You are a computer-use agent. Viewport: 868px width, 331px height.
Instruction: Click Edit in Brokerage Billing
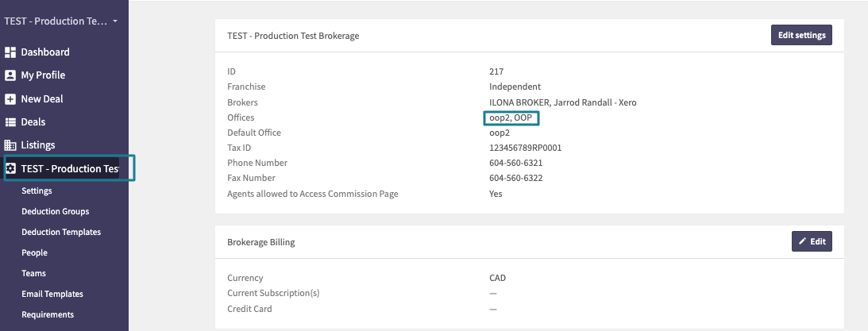pyautogui.click(x=812, y=241)
